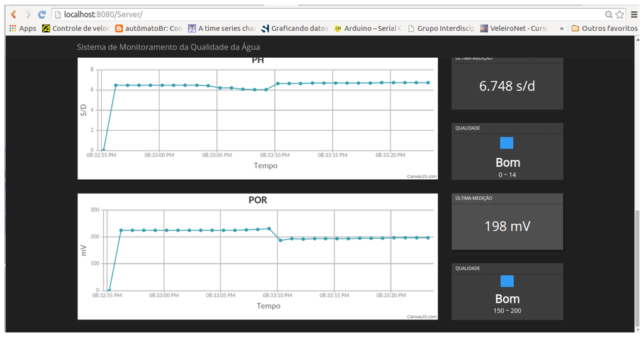
Task: Open the Graficando datos bookmark
Action: tap(294, 28)
